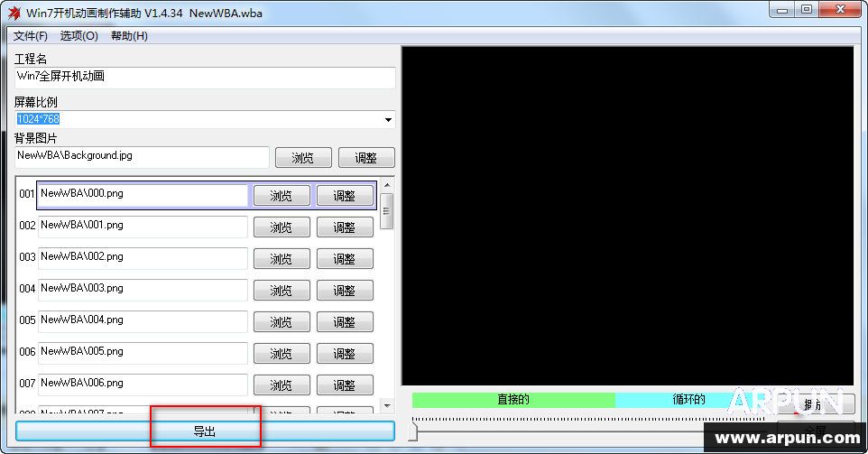
Task: Open the 选项(O) menu
Action: click(78, 36)
